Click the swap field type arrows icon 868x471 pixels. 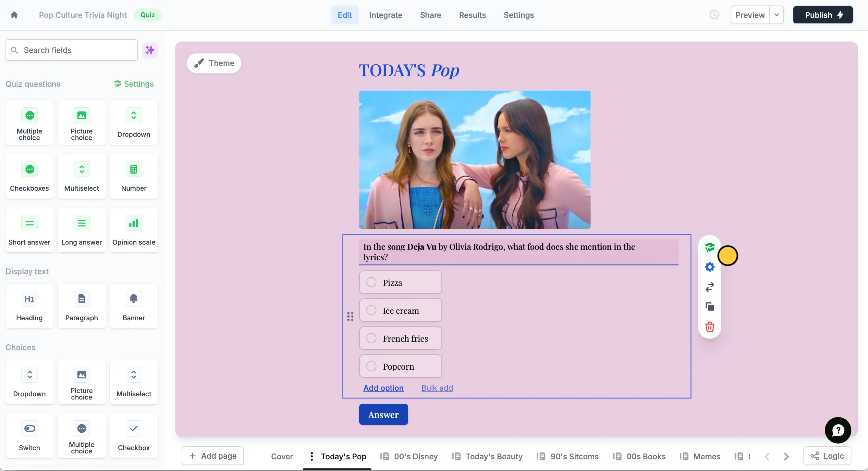[710, 287]
